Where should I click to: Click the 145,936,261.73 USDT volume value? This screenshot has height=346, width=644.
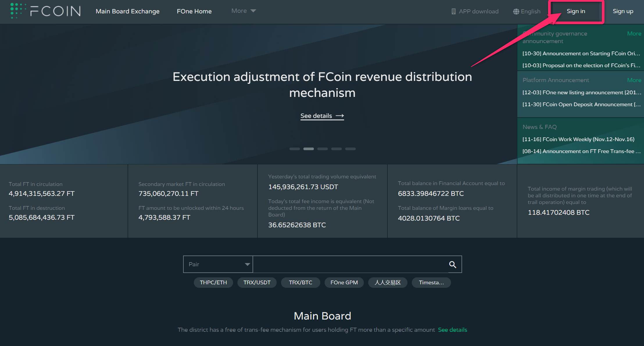point(303,187)
